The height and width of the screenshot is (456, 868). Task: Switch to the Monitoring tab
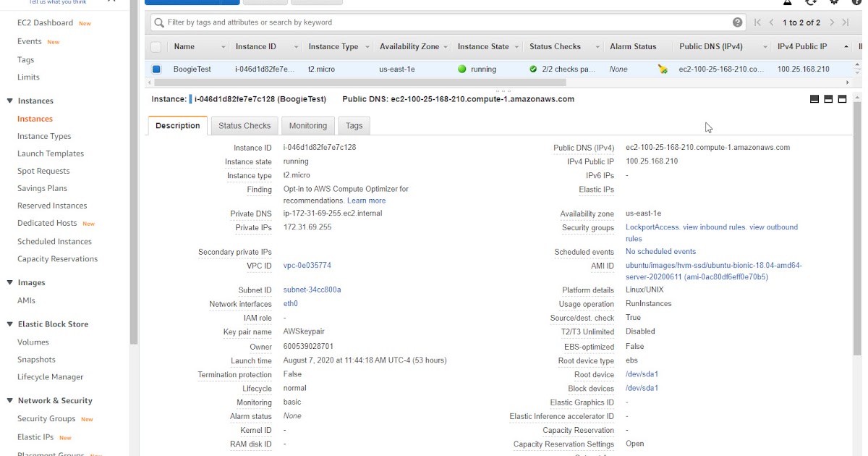pos(307,125)
